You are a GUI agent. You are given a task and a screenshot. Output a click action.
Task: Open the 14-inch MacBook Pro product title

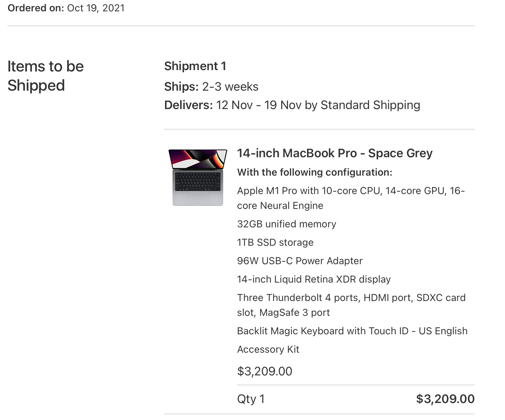click(x=334, y=153)
